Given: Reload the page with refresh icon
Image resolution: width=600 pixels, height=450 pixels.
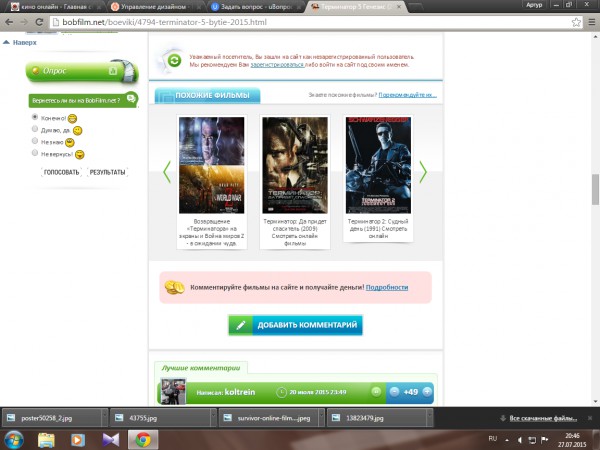Looking at the screenshot, I should pyautogui.click(x=39, y=22).
